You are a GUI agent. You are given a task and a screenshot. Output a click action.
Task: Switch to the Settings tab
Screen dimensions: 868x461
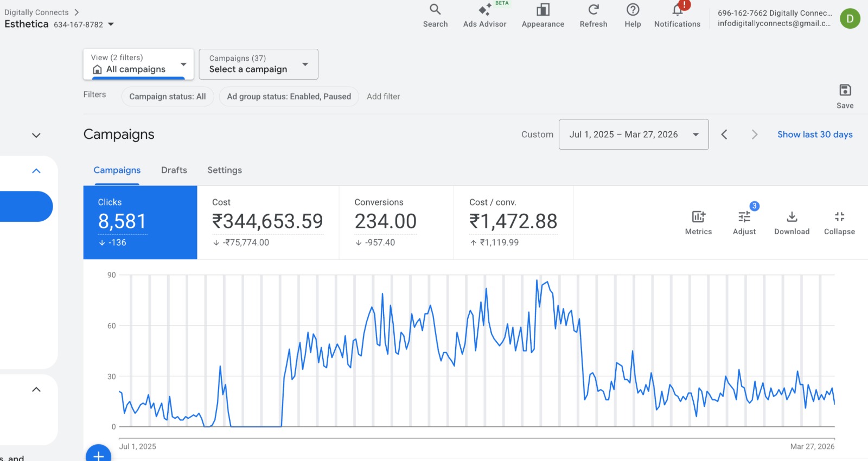(225, 170)
